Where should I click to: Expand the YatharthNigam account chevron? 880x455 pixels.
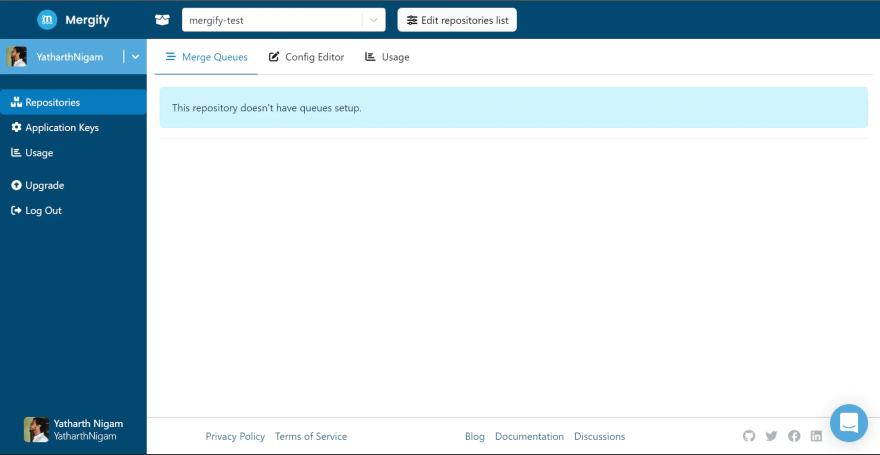click(x=135, y=57)
